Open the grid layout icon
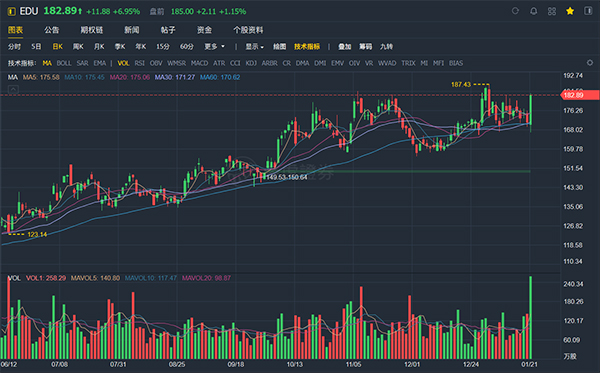Screen dimensions: 600x373 [x=552, y=11]
